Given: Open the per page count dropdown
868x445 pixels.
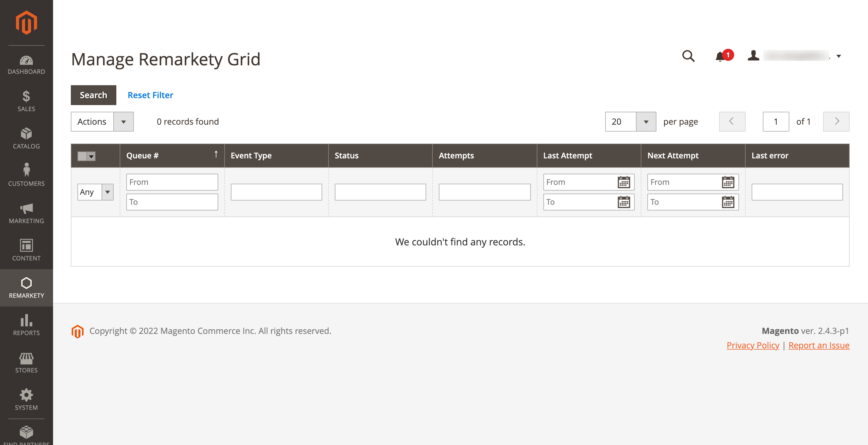Looking at the screenshot, I should point(631,122).
